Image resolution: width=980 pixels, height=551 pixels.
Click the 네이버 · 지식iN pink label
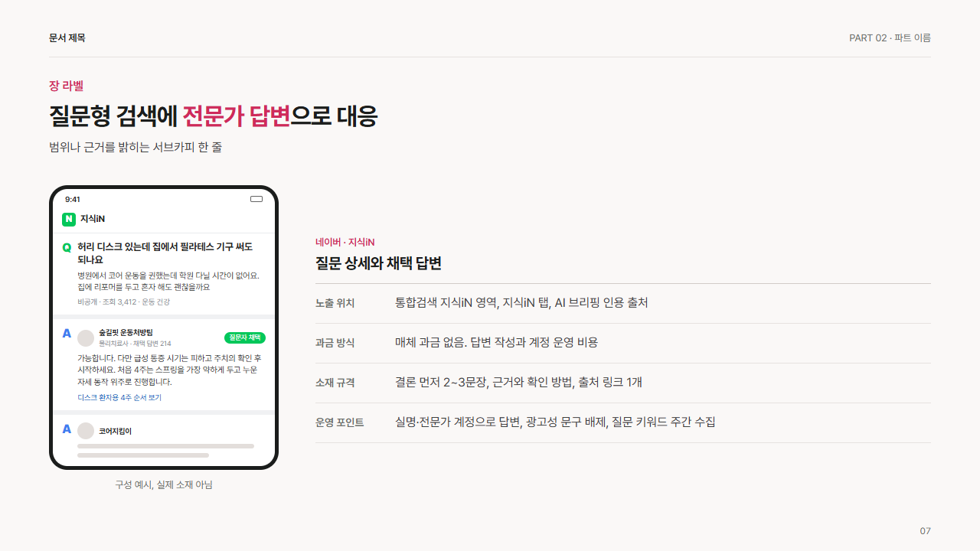(x=345, y=243)
